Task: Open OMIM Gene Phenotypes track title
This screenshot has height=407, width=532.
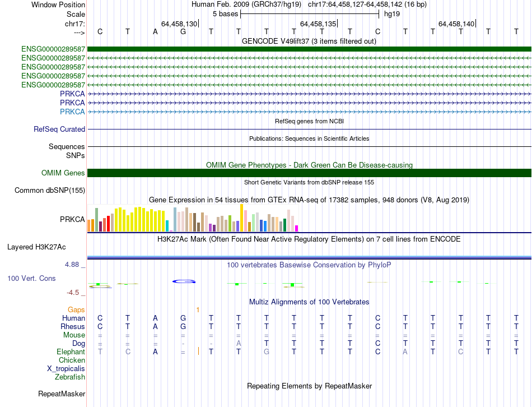Action: coord(309,165)
